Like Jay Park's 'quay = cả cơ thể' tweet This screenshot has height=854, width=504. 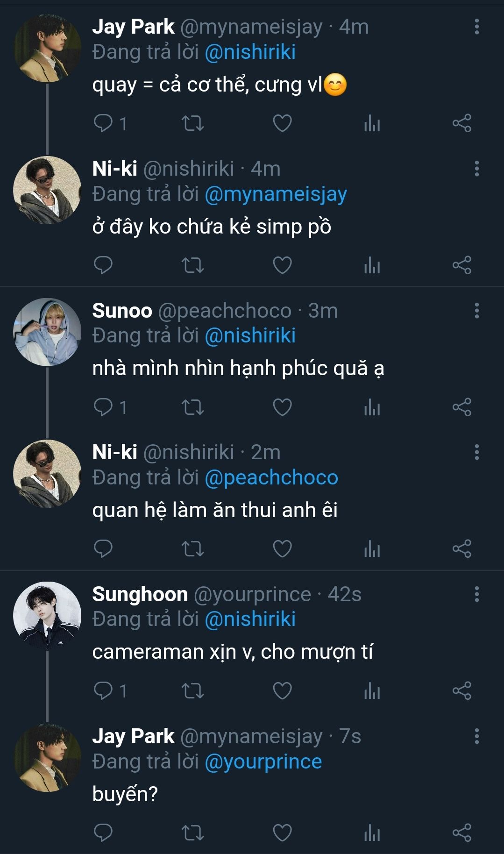pos(282,123)
